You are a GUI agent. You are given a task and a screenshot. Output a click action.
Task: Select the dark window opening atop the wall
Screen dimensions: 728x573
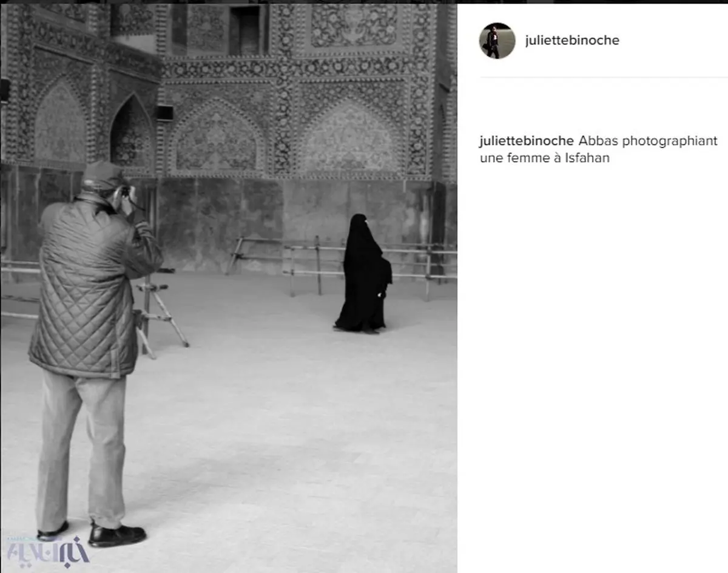click(x=246, y=29)
